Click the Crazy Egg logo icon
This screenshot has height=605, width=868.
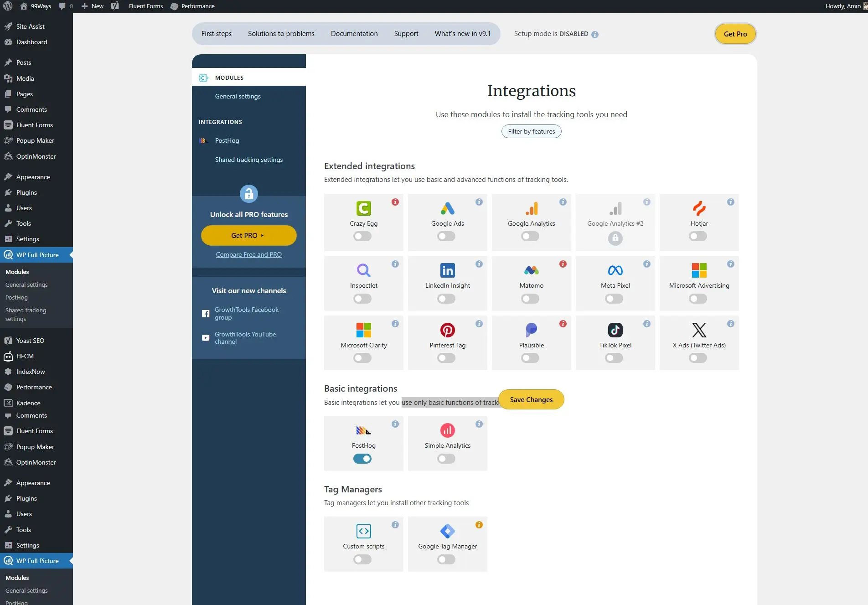click(x=363, y=208)
